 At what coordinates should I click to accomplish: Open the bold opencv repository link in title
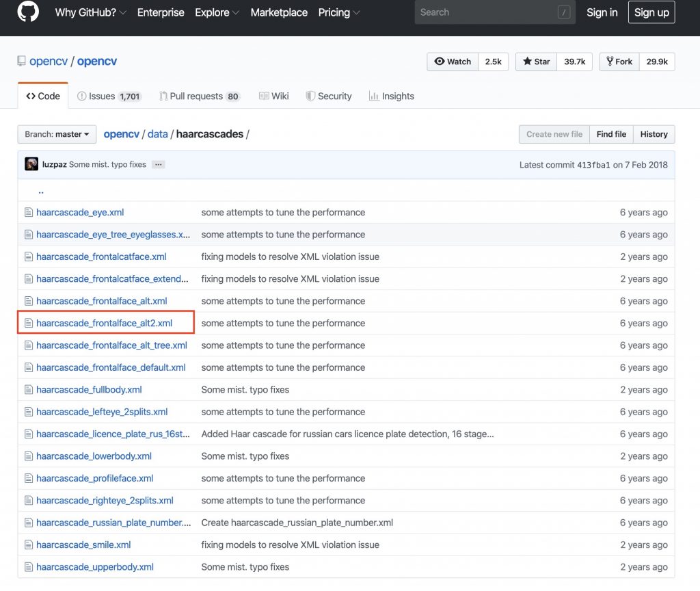pyautogui.click(x=97, y=61)
